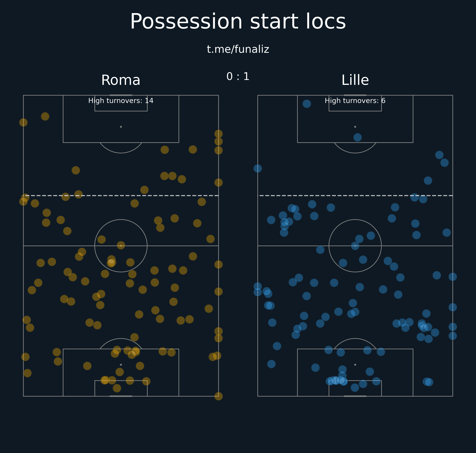Viewport: 476px width, 453px height.
Task: Select Lille's blue dot just below top penalty spot
Action: [x=357, y=137]
